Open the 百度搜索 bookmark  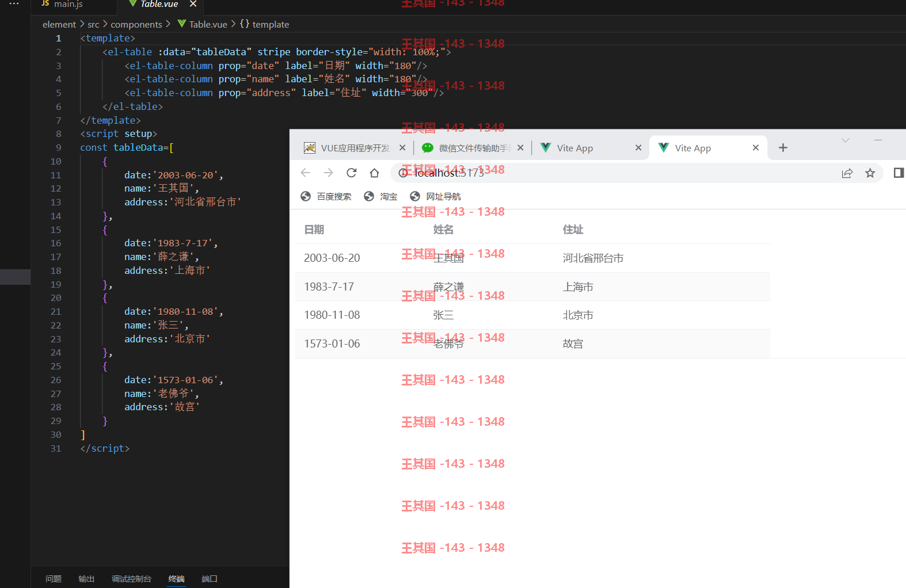326,196
